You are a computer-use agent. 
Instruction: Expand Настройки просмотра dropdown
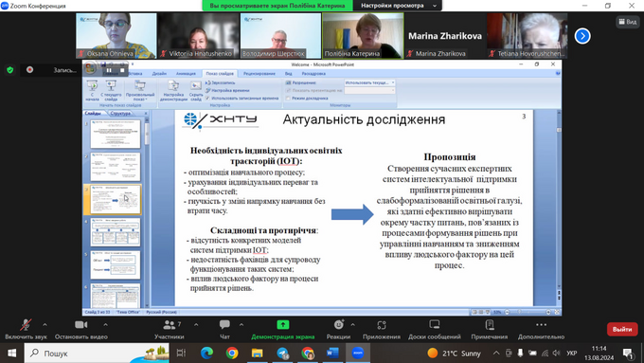click(x=398, y=6)
